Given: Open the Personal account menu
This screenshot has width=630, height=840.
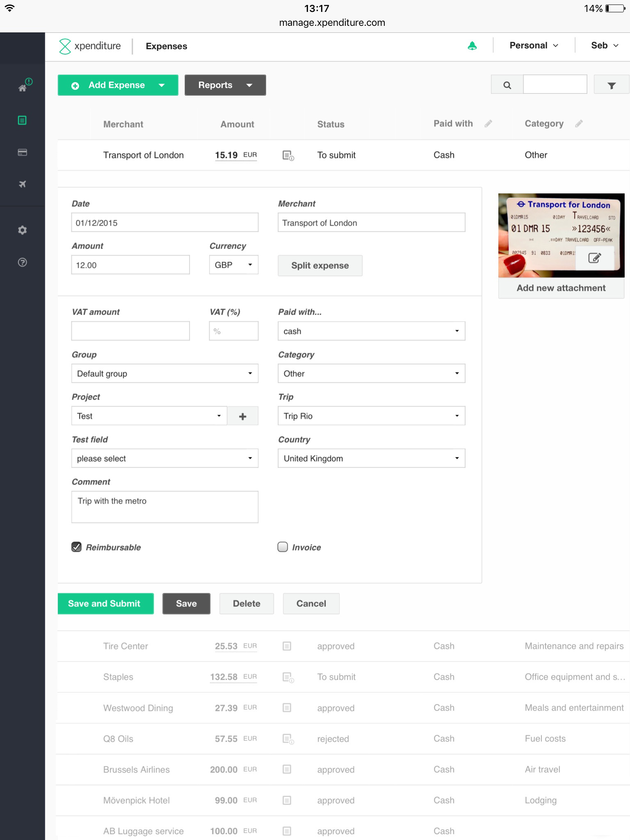Looking at the screenshot, I should coord(534,46).
